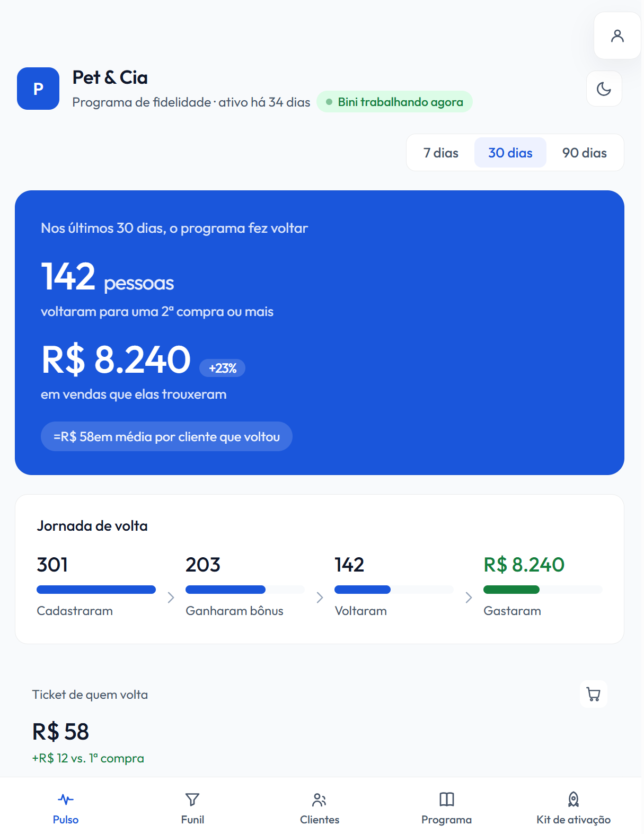Click the +23% growth badge

point(223,368)
